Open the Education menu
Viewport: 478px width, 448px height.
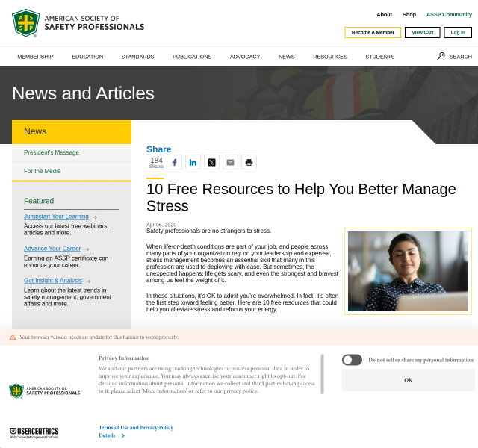(x=87, y=57)
